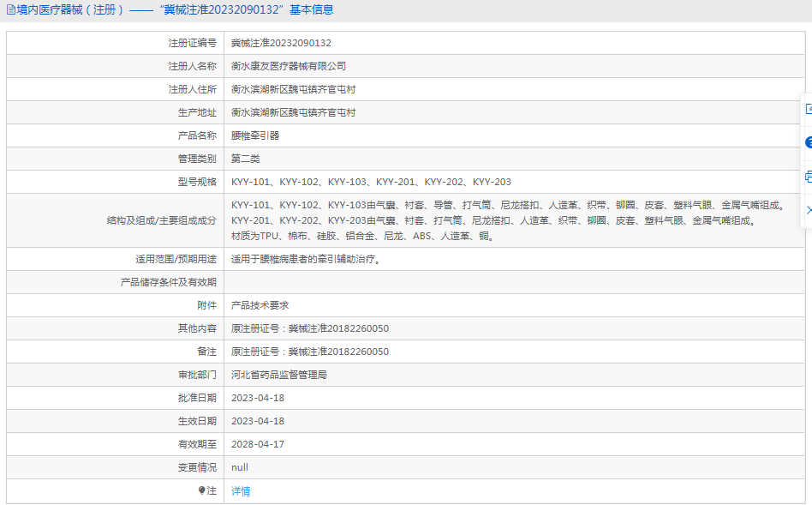Screen dimensions: 812x505
Task: Click the line starting KYY-201、KYY-202、KYY-203由气囊
Action: pos(495,221)
